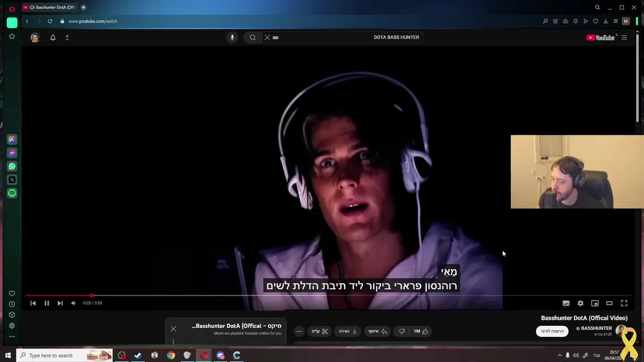The width and height of the screenshot is (644, 362).
Task: Open Opera sidebar settings gear
Action: click(12, 326)
